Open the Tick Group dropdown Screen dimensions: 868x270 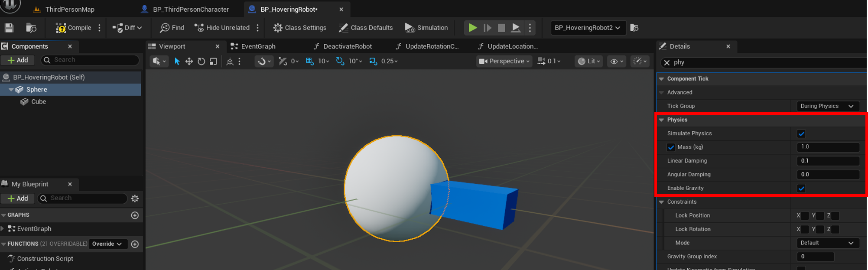pyautogui.click(x=827, y=106)
